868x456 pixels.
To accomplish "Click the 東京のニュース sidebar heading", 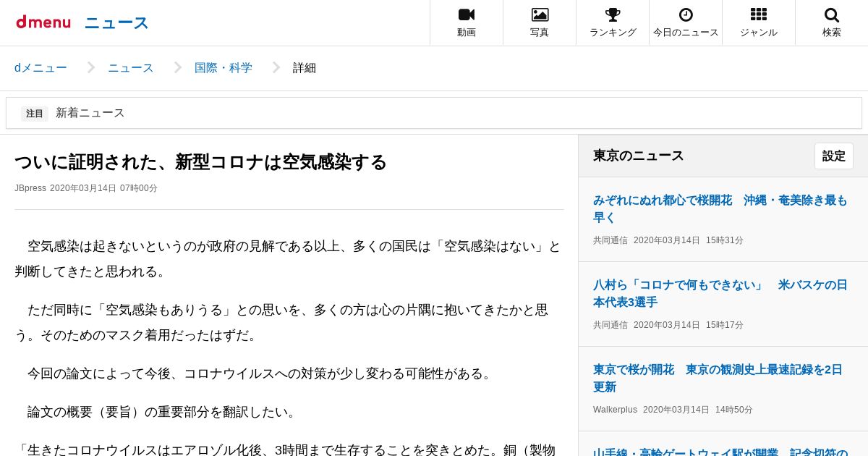I will [639, 156].
